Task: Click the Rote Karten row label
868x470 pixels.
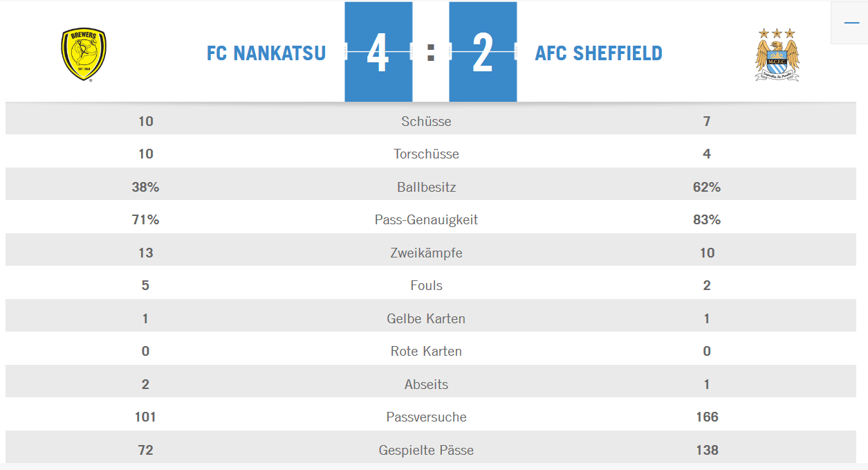Action: coord(426,351)
